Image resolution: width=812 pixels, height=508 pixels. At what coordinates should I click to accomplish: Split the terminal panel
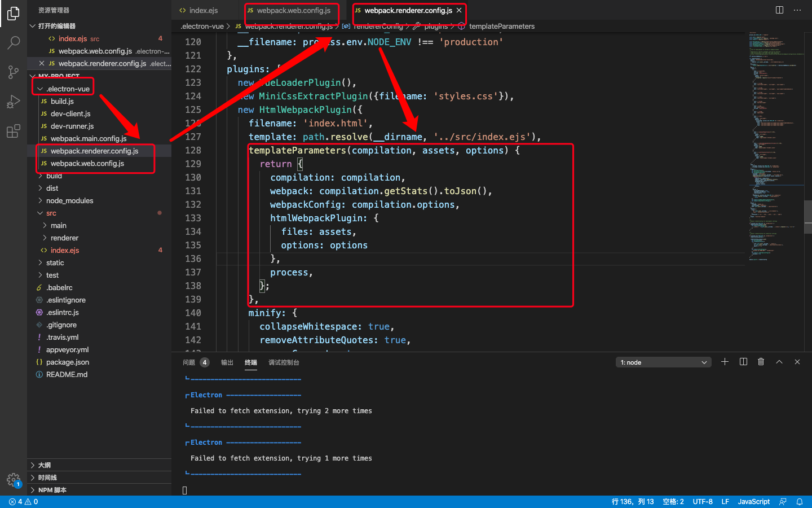(743, 362)
